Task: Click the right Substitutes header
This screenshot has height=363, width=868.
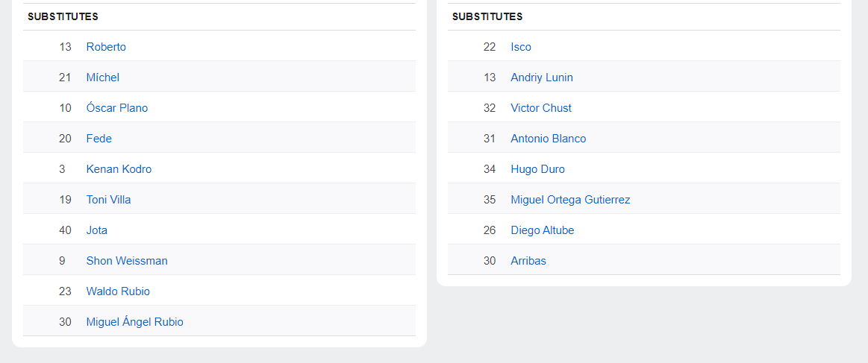Action: (x=487, y=16)
